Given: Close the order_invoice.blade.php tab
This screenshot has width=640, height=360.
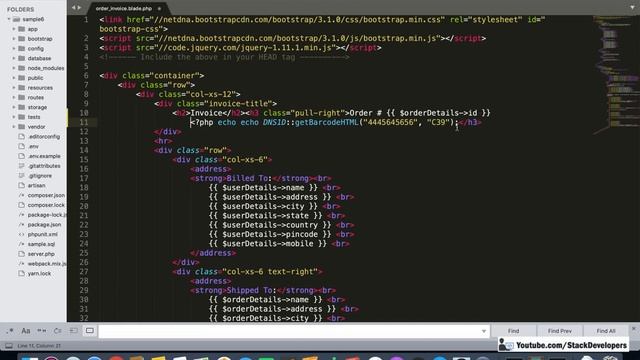Looking at the screenshot, I should coord(159,9).
